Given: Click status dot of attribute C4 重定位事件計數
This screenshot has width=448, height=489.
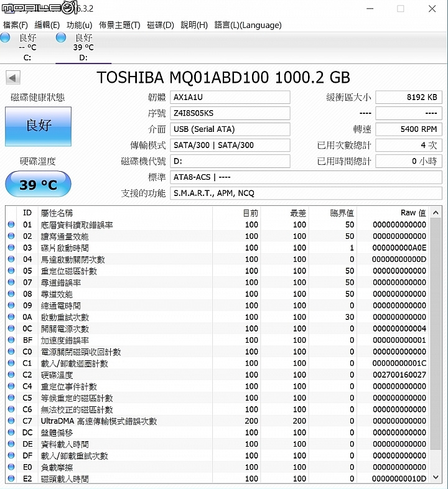Looking at the screenshot, I should tap(11, 386).
